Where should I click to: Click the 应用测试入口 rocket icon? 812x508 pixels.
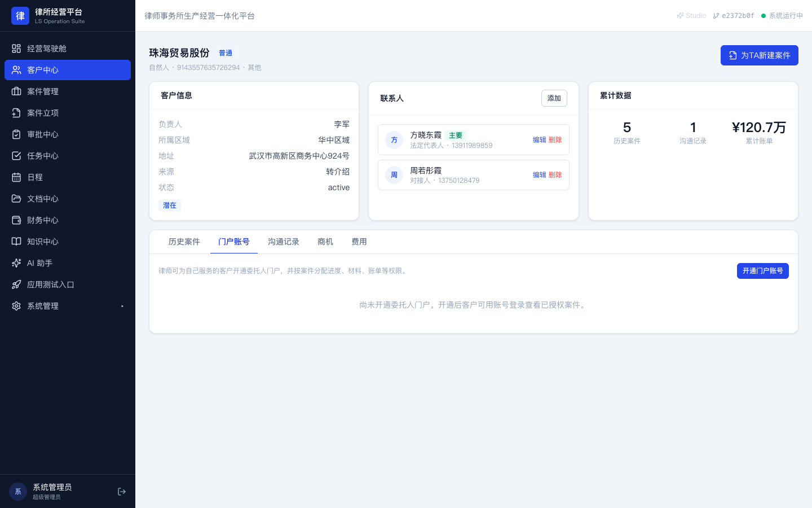(16, 284)
